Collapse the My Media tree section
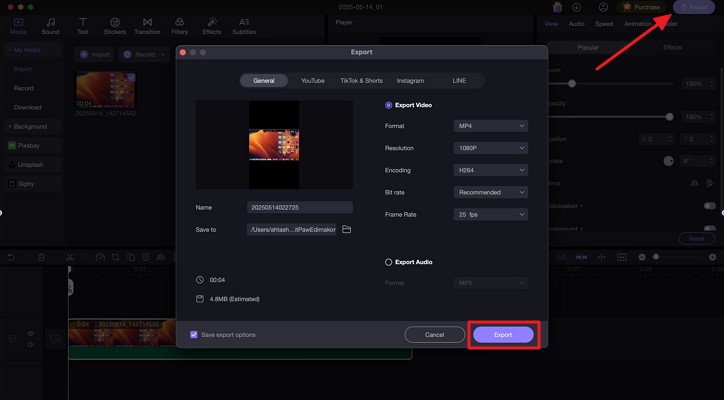The image size is (724, 400). (10, 50)
